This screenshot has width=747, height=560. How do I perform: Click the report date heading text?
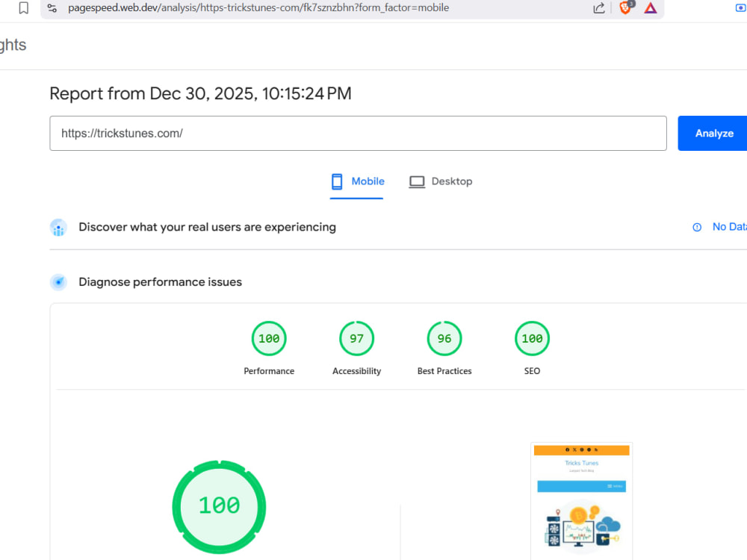[200, 94]
